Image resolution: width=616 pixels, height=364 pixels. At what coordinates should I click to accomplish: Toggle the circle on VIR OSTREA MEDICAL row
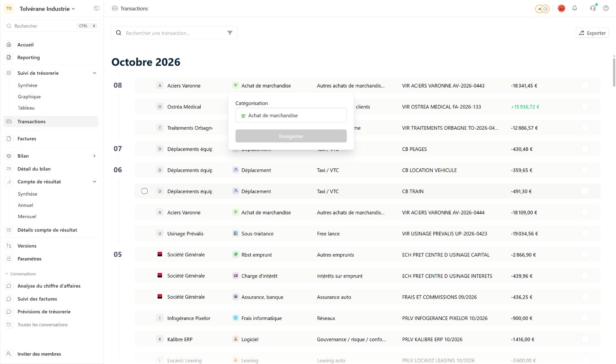coord(585,107)
